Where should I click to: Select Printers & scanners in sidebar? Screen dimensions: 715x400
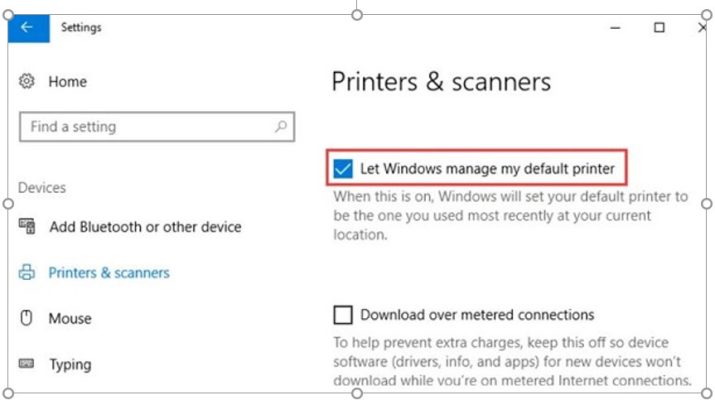(x=109, y=273)
